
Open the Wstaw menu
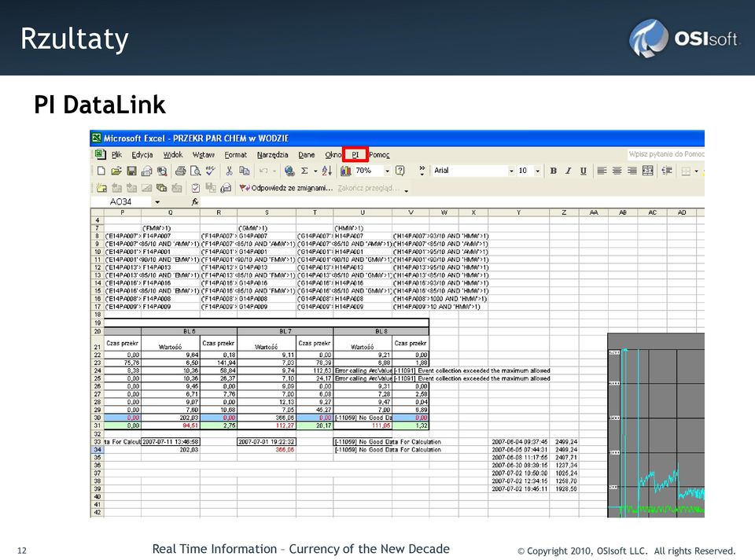203,155
